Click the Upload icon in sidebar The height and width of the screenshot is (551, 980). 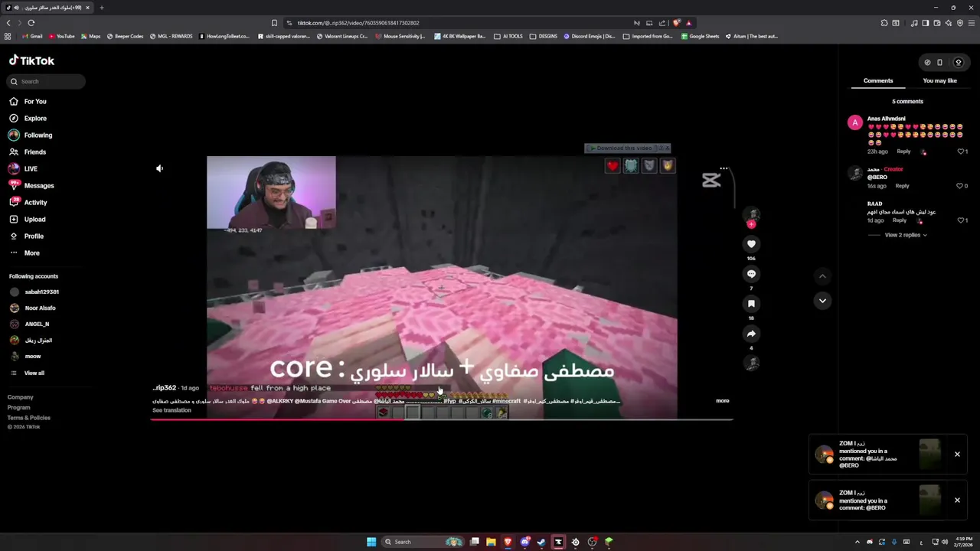click(x=14, y=219)
